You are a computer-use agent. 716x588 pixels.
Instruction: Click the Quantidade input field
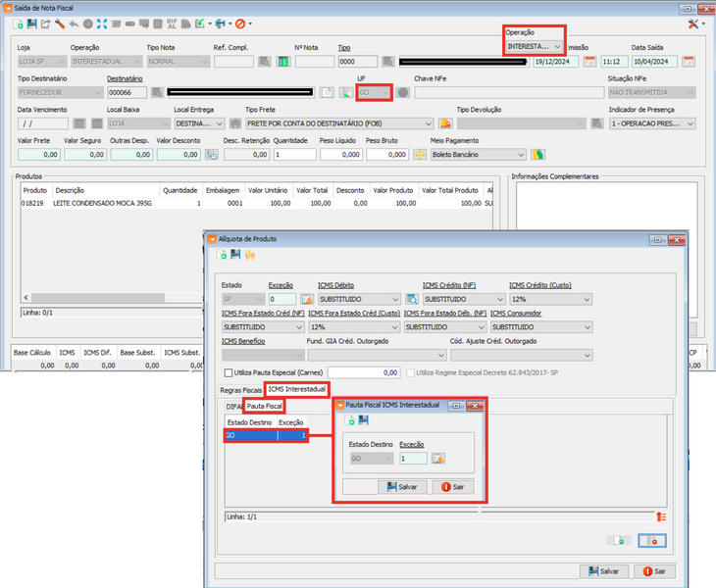pos(294,154)
